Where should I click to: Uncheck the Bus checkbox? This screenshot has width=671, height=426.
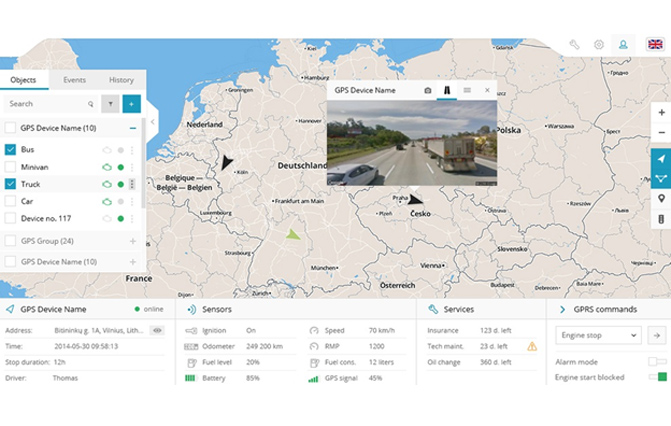11,149
